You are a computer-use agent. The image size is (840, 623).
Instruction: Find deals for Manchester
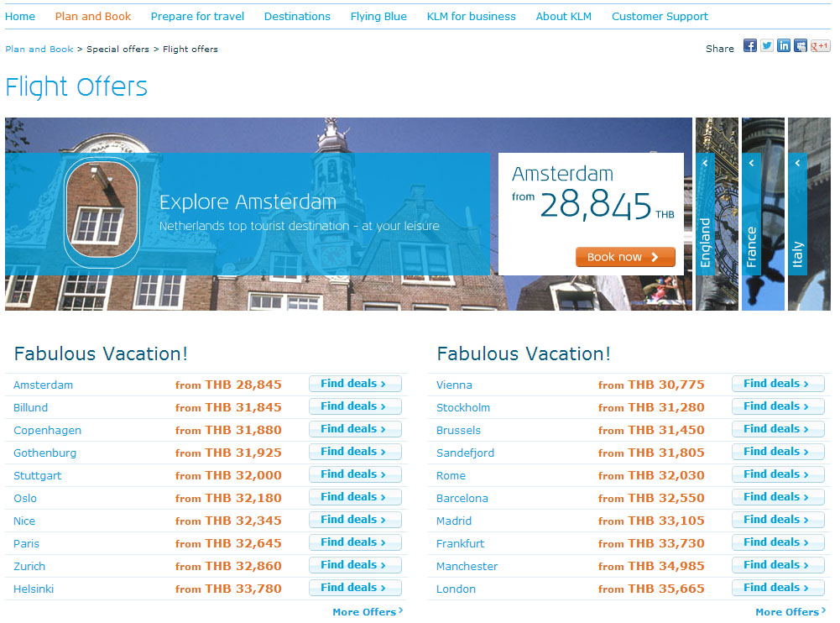pos(778,565)
